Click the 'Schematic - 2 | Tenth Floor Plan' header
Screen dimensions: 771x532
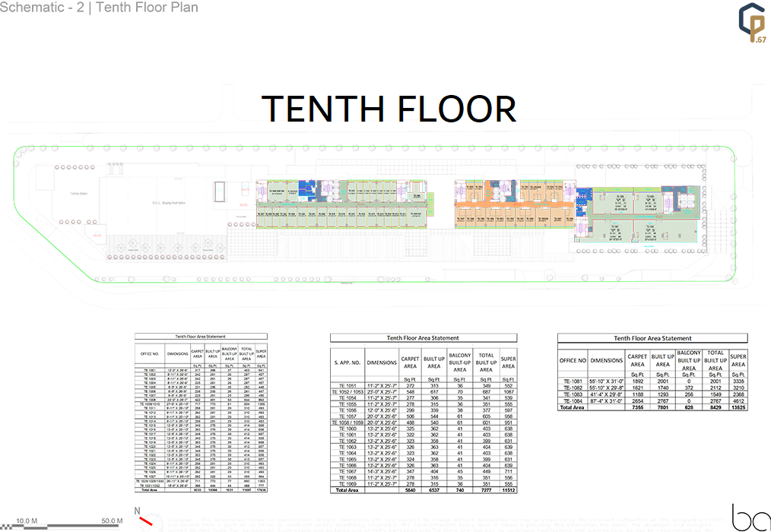pyautogui.click(x=100, y=8)
